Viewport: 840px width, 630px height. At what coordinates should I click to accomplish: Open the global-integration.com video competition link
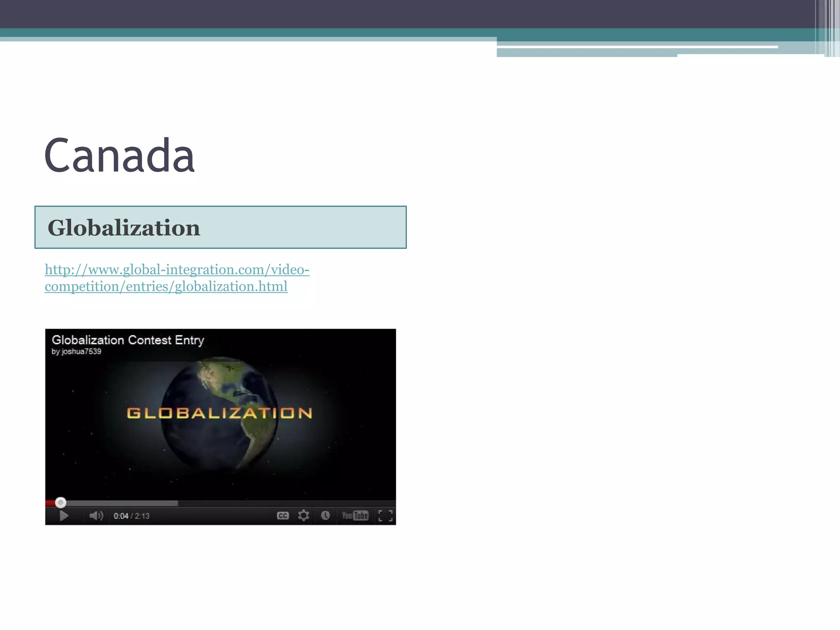click(177, 270)
